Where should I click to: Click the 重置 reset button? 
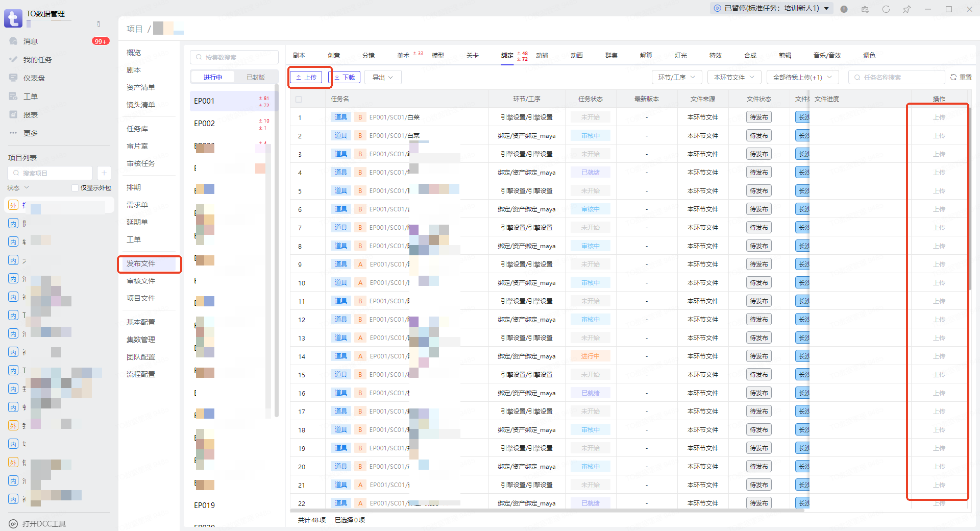tap(961, 77)
